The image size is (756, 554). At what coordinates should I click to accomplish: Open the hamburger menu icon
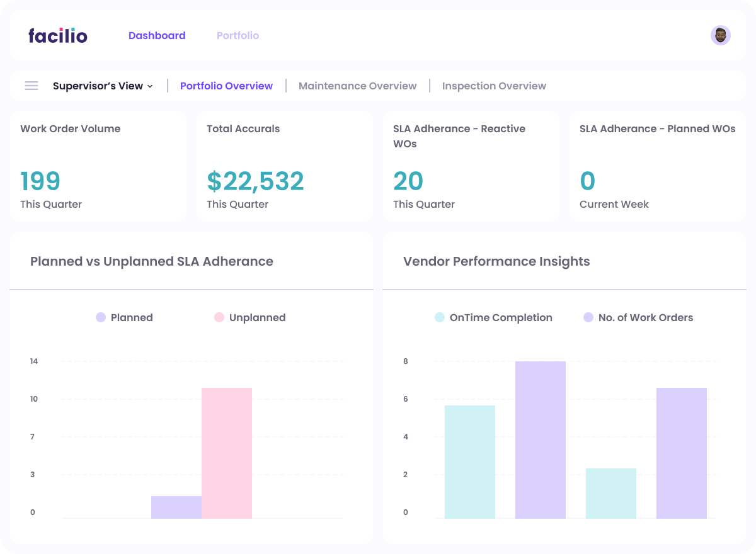pos(31,86)
